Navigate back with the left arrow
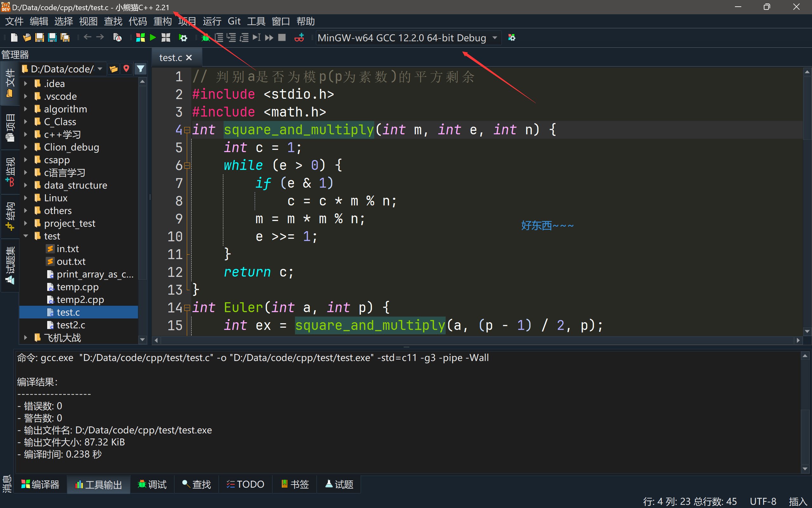The width and height of the screenshot is (812, 508). [88, 37]
